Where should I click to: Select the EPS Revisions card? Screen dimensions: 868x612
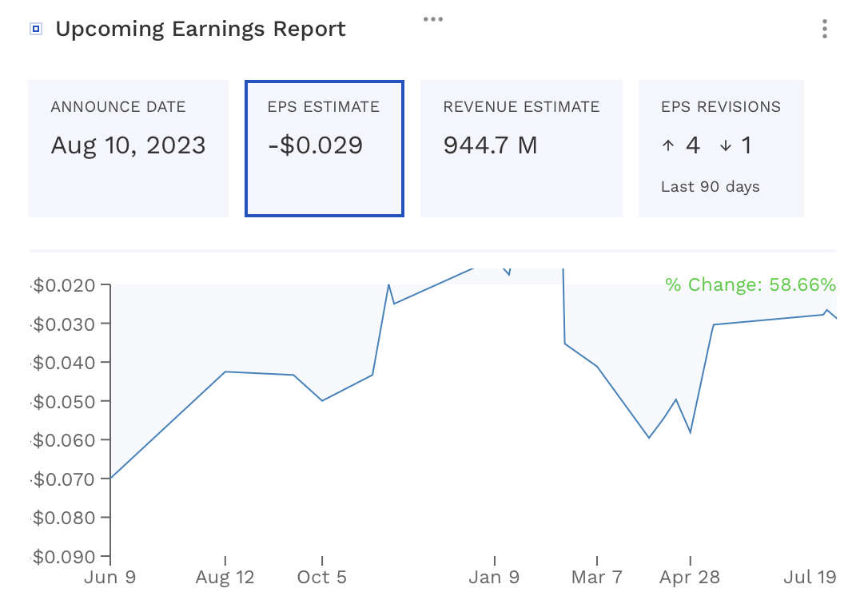point(721,147)
